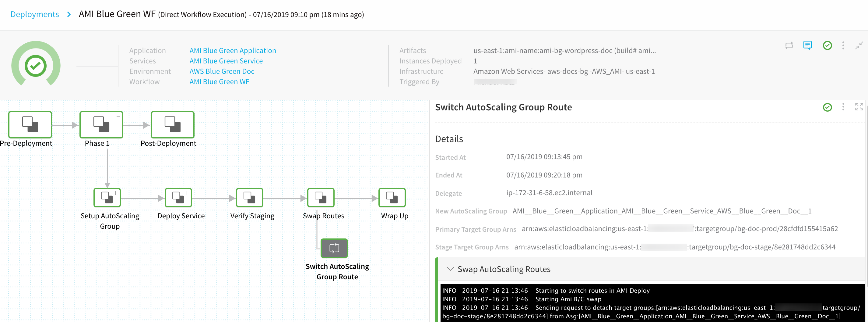Screen dimensions: 868x322
Task: Go back to the Deployments page
Action: point(35,14)
